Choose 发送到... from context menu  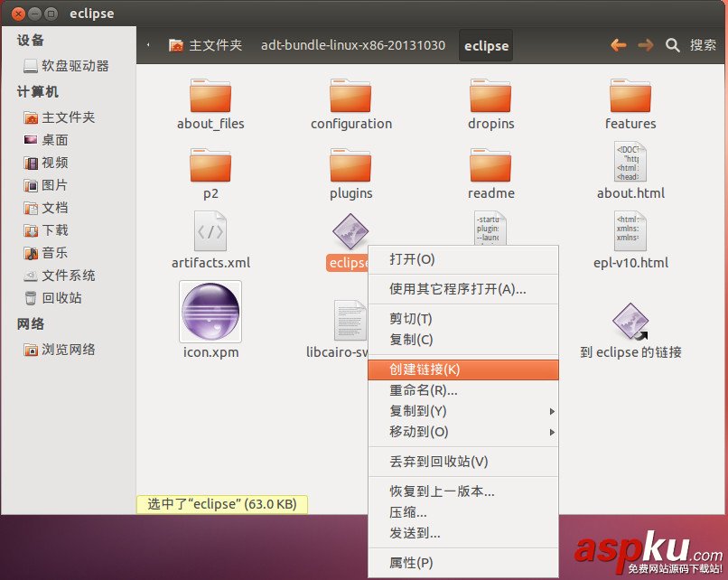click(x=463, y=533)
